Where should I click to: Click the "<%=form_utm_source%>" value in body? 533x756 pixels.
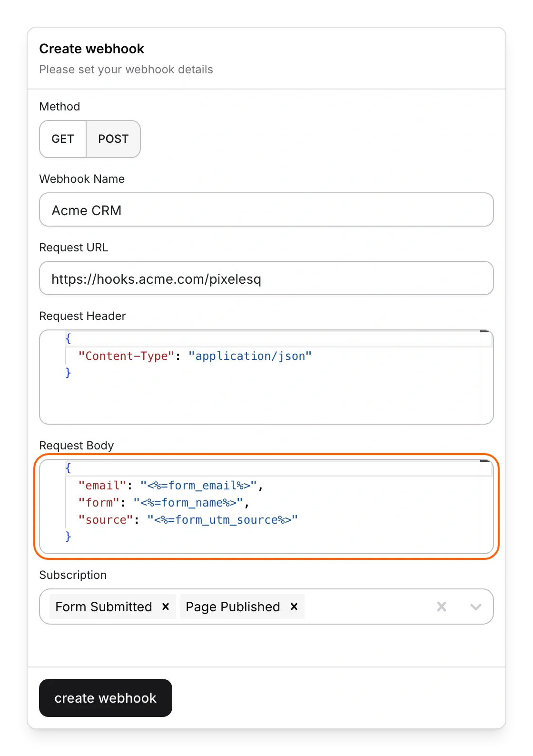[222, 520]
